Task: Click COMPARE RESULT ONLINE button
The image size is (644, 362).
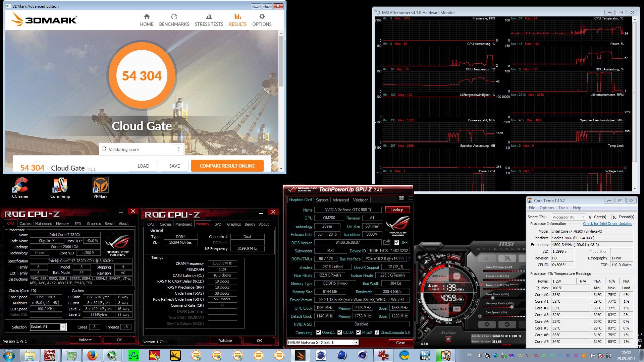Action: pyautogui.click(x=227, y=166)
